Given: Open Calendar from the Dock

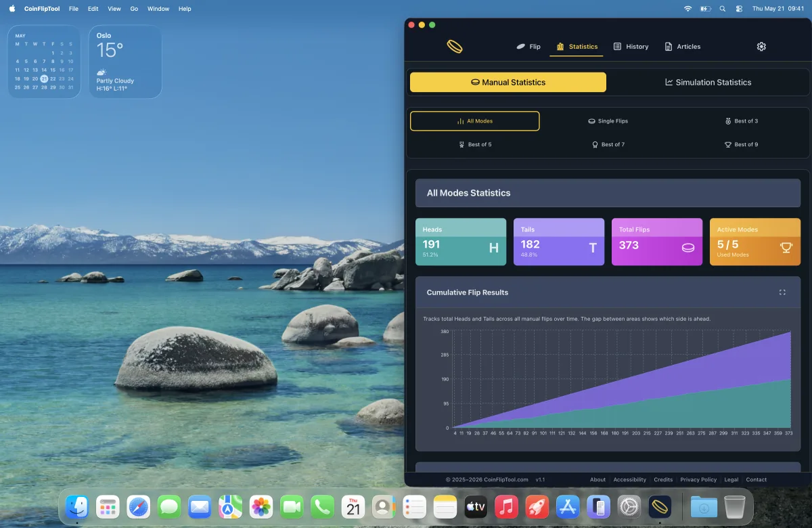Looking at the screenshot, I should coord(353,506).
